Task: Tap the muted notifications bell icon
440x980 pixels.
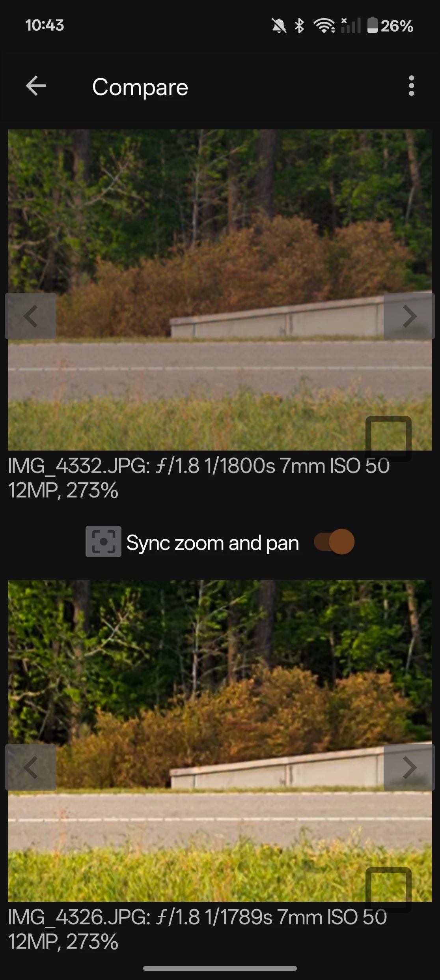Action: pyautogui.click(x=279, y=26)
